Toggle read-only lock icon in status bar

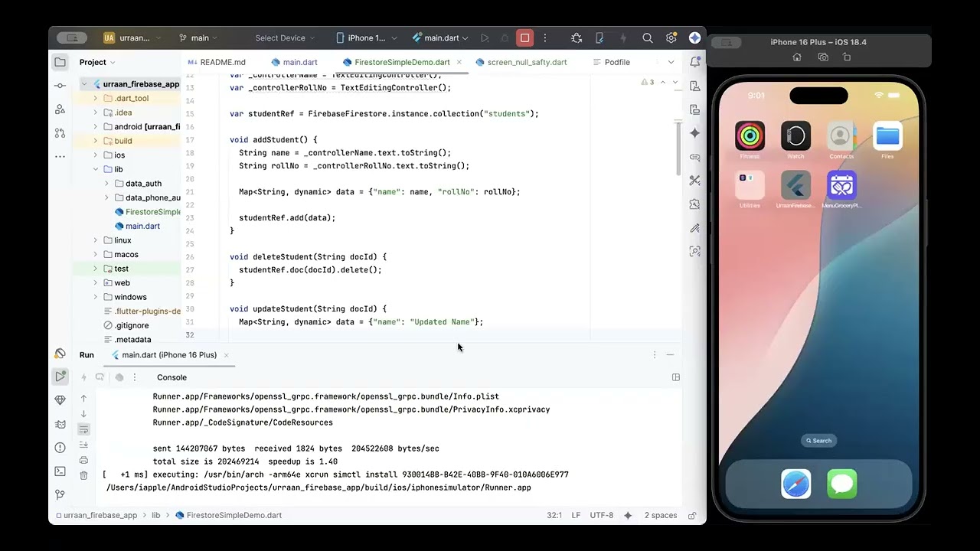click(692, 515)
